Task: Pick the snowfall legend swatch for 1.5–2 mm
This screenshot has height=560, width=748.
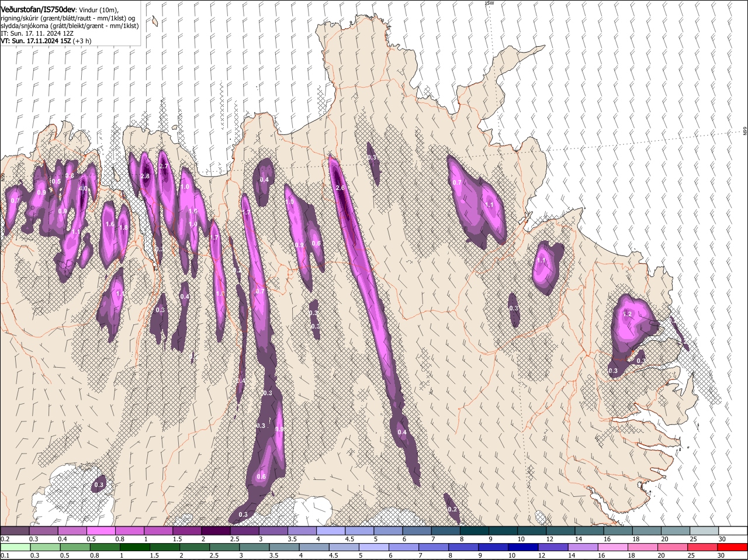Action: click(187, 530)
